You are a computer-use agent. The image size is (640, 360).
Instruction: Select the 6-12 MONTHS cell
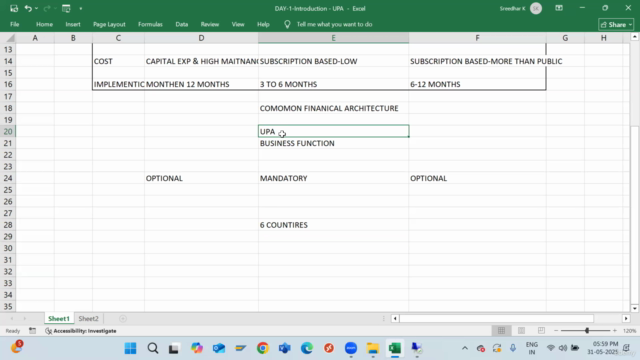tap(477, 84)
